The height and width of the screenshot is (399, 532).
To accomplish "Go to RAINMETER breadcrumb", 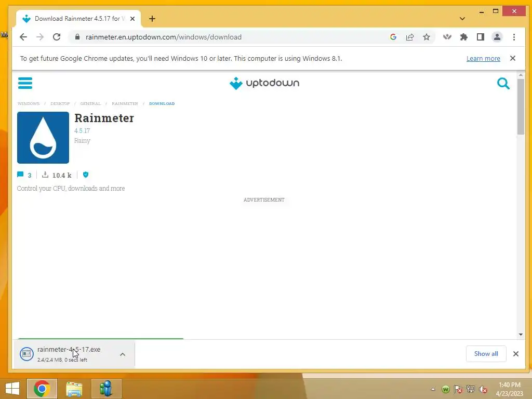I will pos(125,103).
